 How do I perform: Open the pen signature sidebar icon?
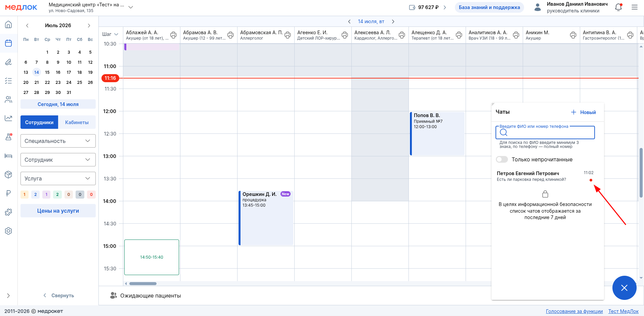pyautogui.click(x=8, y=62)
